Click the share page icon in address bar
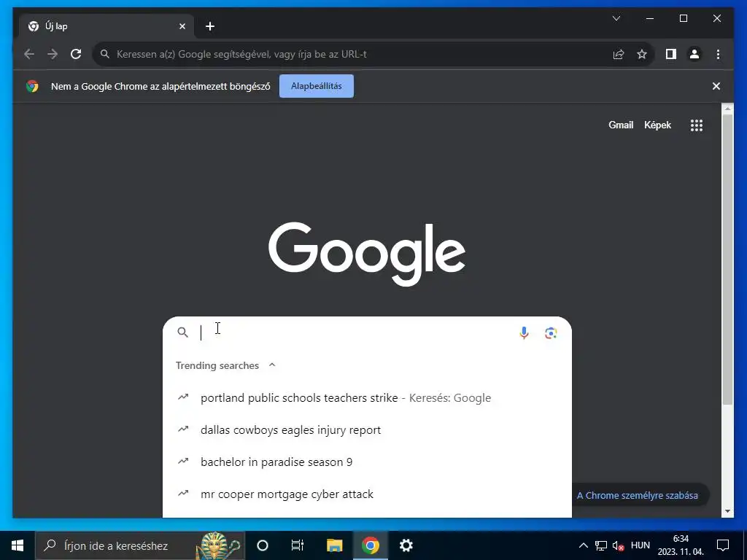The height and width of the screenshot is (560, 747). [x=619, y=54]
